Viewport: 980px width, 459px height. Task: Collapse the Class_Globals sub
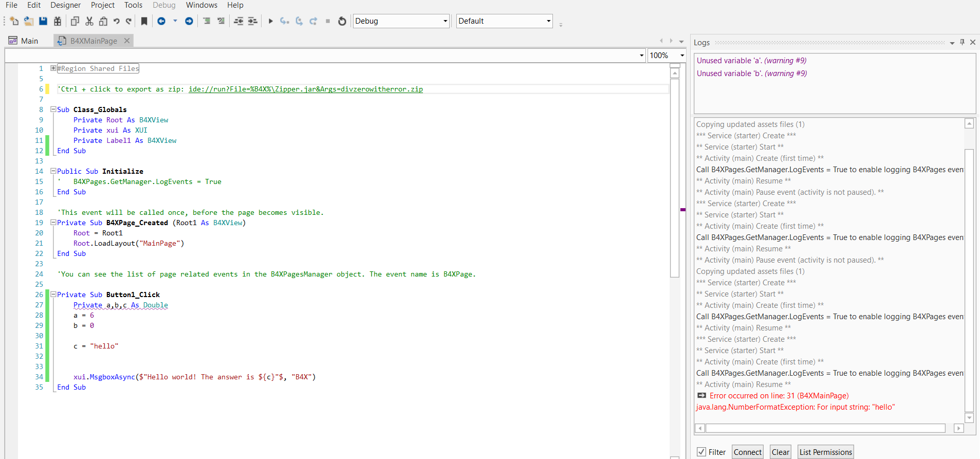53,109
